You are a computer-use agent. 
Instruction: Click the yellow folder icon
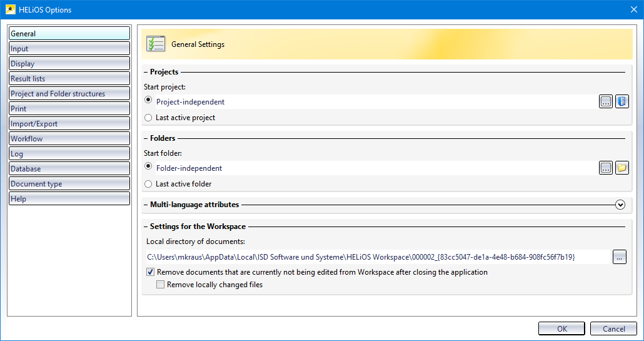coord(622,168)
